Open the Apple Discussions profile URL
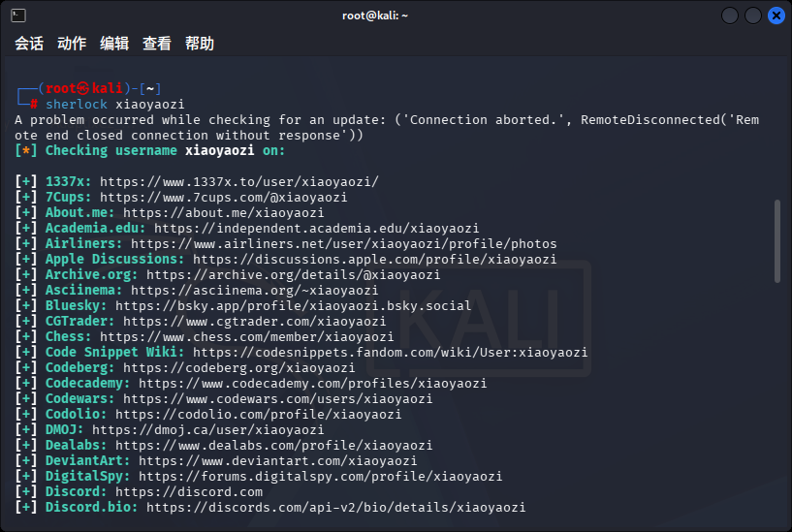 point(374,260)
